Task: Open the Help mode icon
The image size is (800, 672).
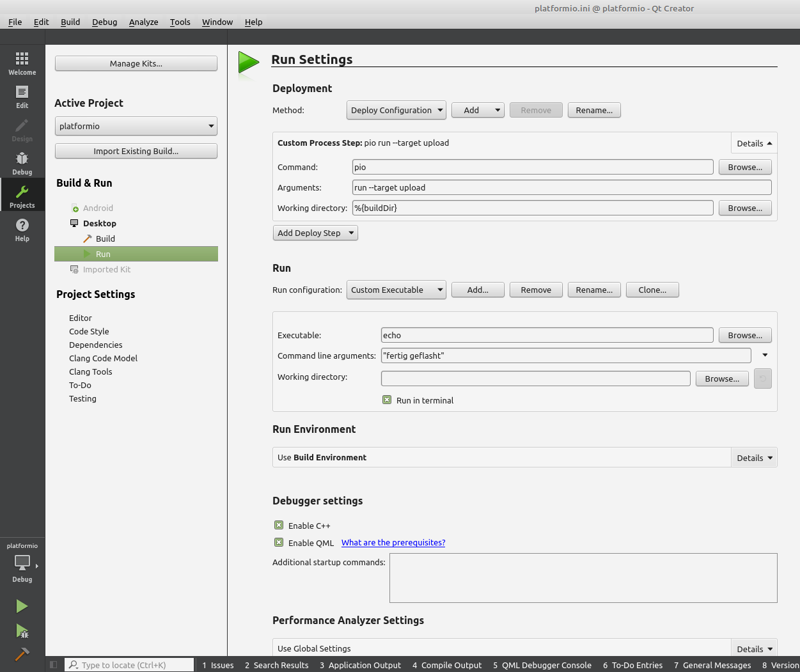Action: (22, 230)
